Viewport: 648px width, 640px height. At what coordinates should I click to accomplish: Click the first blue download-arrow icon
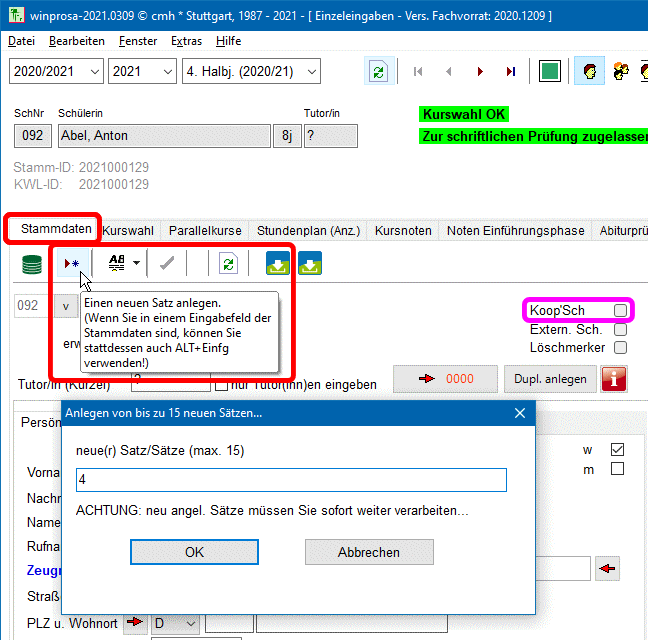(x=278, y=263)
